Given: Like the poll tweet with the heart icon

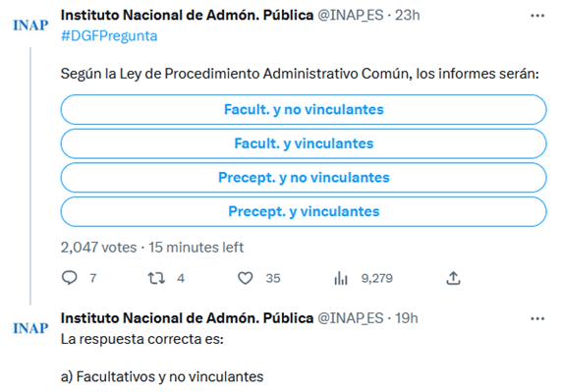Looking at the screenshot, I should [x=246, y=278].
